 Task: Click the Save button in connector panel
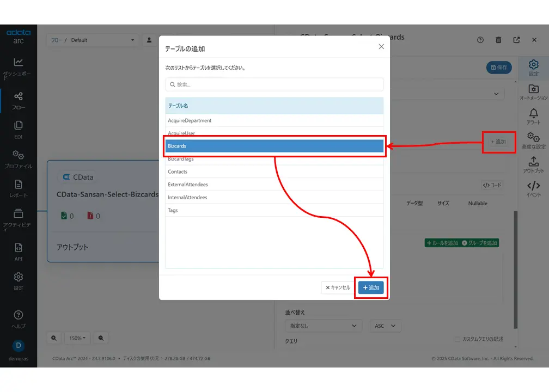pyautogui.click(x=499, y=68)
